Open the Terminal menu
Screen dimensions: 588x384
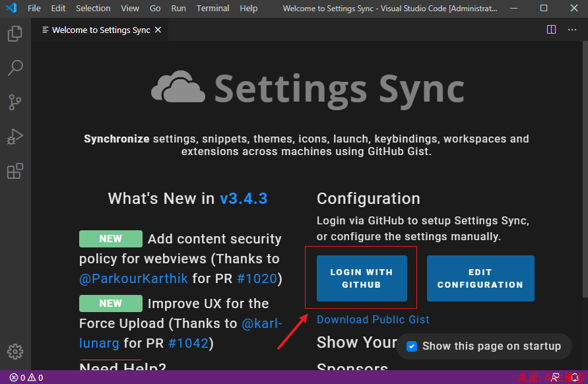212,9
